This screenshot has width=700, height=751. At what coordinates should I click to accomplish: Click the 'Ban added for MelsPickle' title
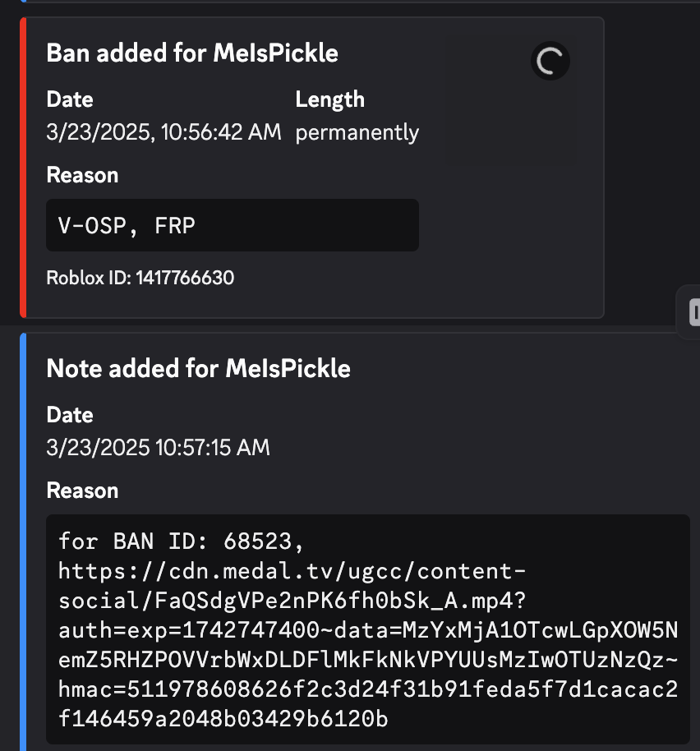pos(192,53)
